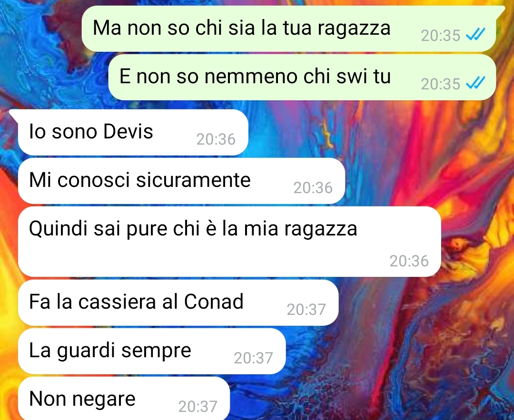
Task: Tap the 'Fa la cassiera al Conad' message
Action: [178, 303]
